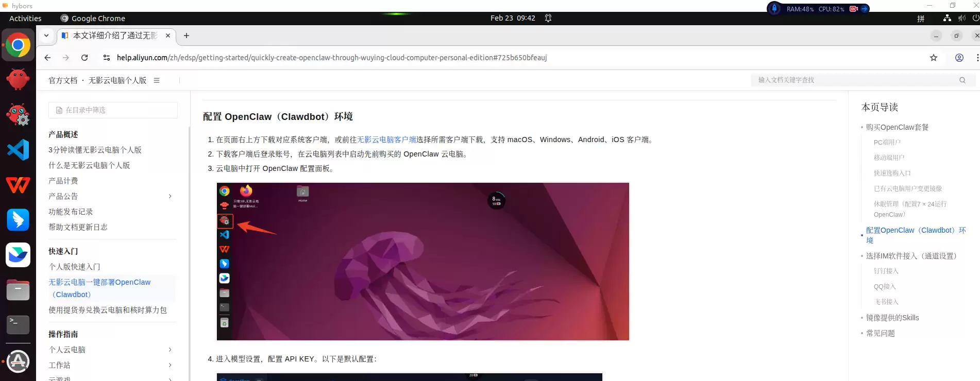Image resolution: width=980 pixels, height=381 pixels.
Task: Jump to 快速选购入口 in page guide
Action: [x=892, y=173]
